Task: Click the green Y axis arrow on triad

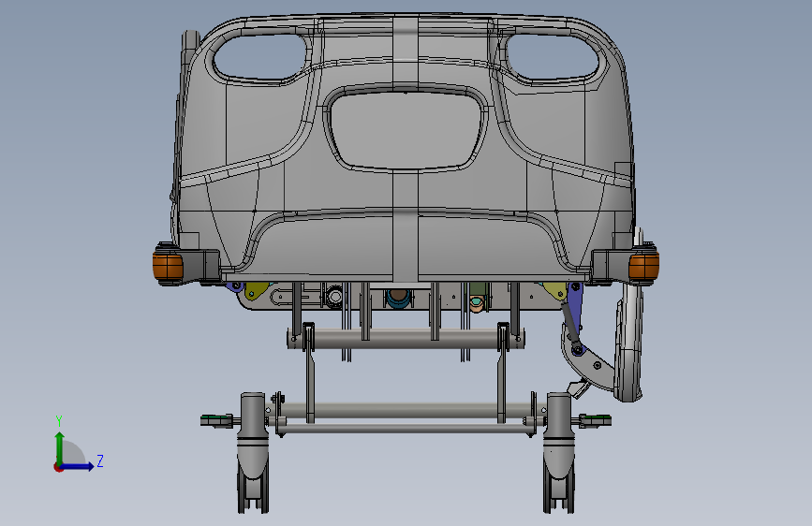Action: pyautogui.click(x=60, y=447)
